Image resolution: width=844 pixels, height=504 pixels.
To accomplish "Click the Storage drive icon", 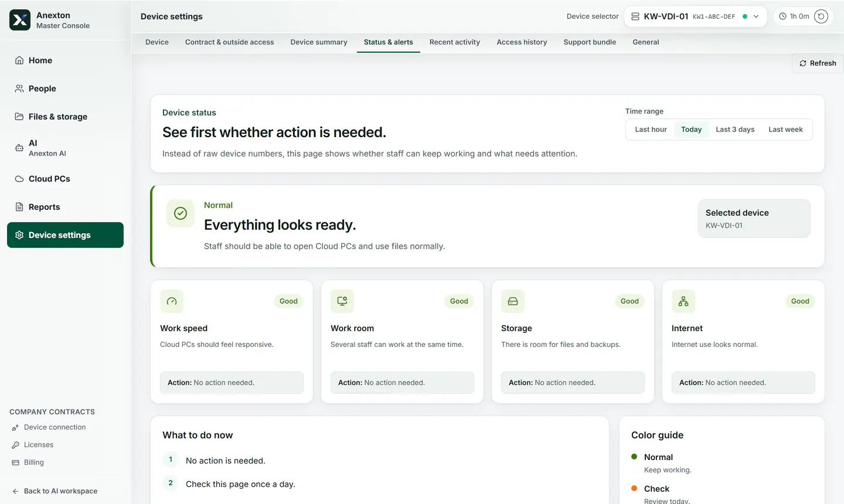I will 513,301.
